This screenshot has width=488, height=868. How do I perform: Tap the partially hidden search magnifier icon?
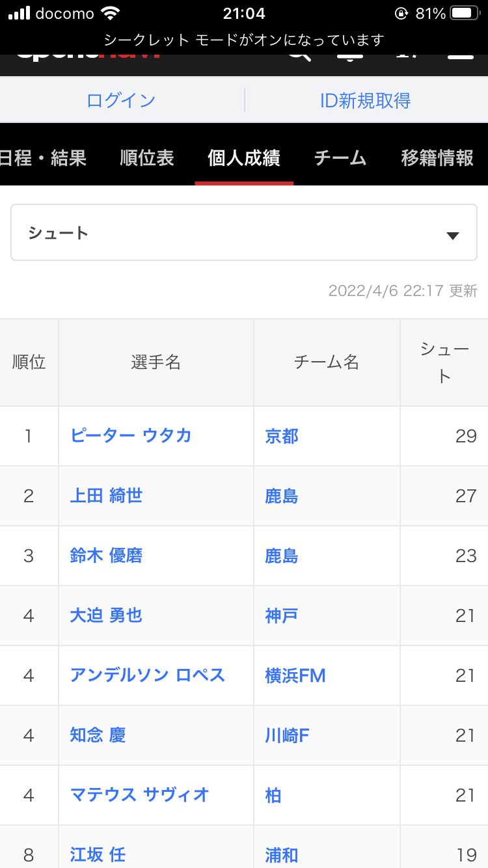coord(299,56)
